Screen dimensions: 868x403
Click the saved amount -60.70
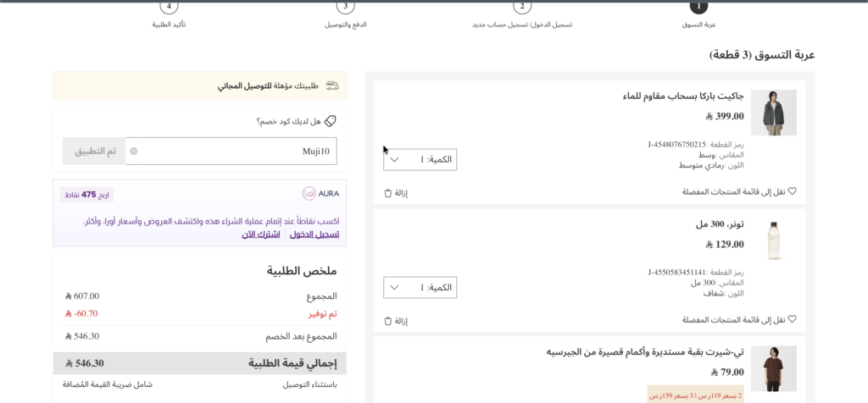click(x=81, y=314)
